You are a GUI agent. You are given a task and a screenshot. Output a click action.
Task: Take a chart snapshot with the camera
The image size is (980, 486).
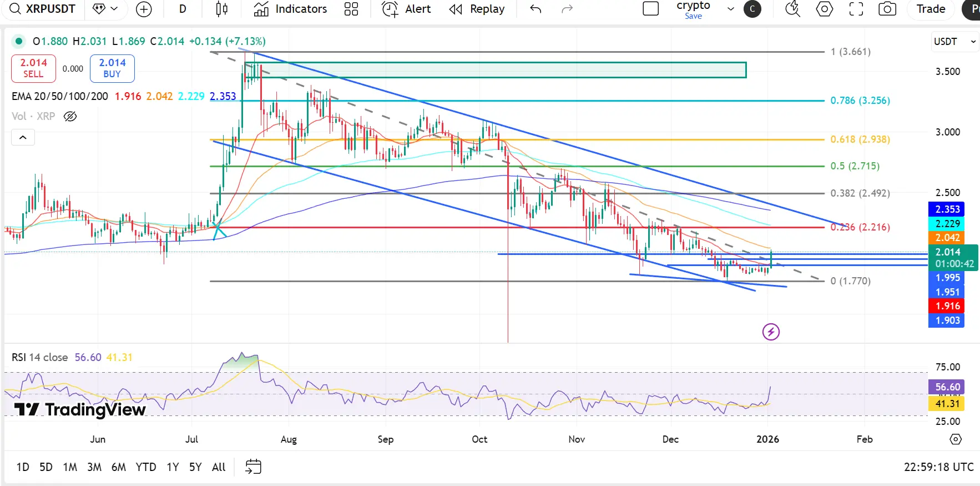click(x=887, y=9)
